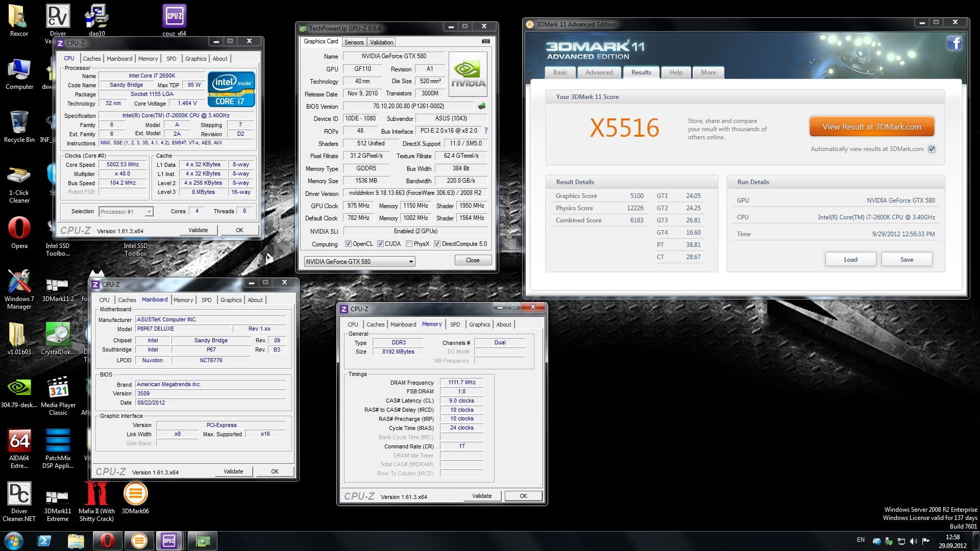Launch Driver Cleaner.NET
Viewport: 980px width, 551px height.
pos(19,502)
